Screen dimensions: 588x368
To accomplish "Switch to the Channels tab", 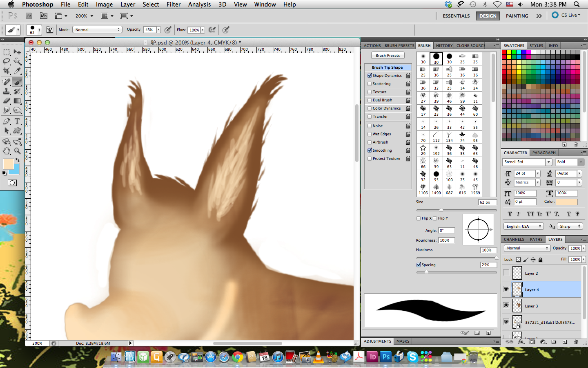I will pos(514,239).
